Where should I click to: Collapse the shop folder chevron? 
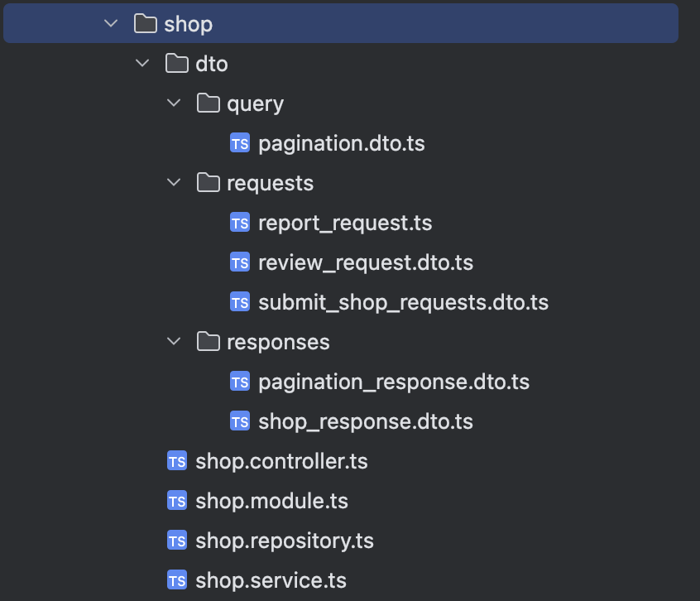pos(111,24)
